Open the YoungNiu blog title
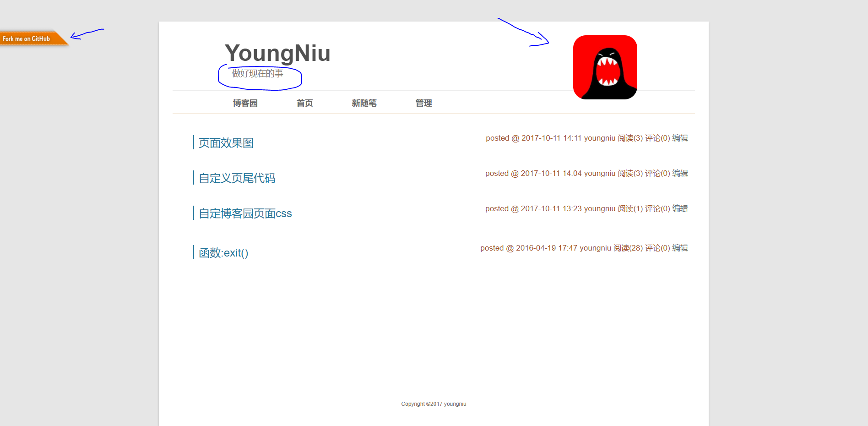This screenshot has width=868, height=426. 277,53
